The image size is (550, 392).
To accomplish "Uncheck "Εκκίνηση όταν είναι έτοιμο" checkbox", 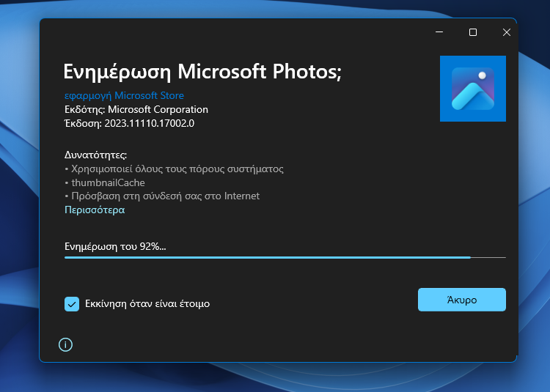I will pyautogui.click(x=72, y=304).
